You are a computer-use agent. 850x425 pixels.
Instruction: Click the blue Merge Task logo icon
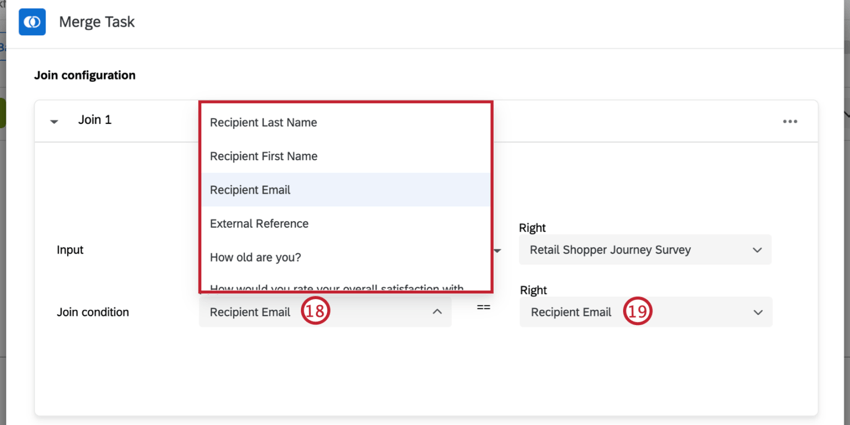(32, 21)
